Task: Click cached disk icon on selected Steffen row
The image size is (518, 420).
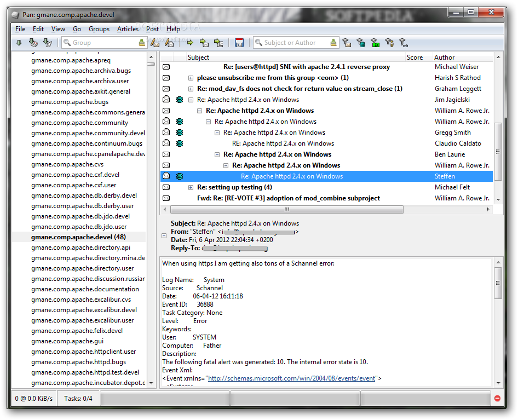Action: click(x=180, y=176)
